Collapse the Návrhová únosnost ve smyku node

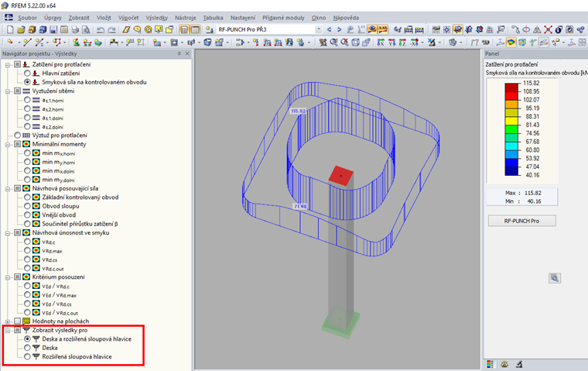pyautogui.click(x=8, y=233)
